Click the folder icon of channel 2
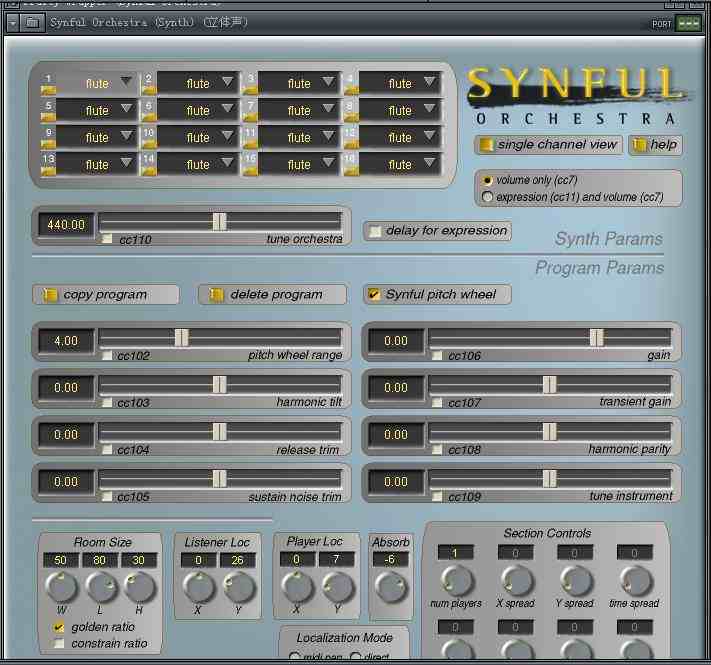The height and width of the screenshot is (665, 711). click(x=149, y=91)
